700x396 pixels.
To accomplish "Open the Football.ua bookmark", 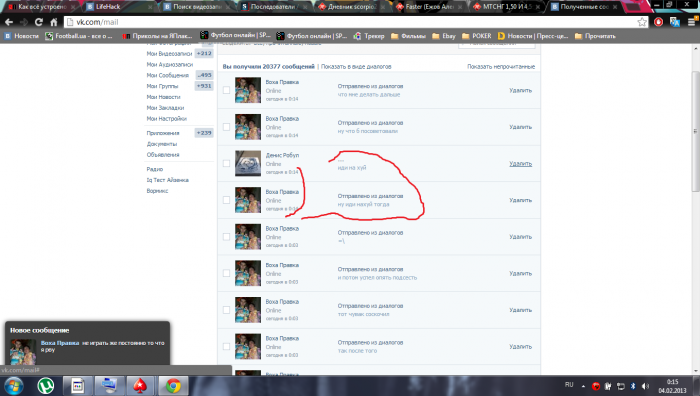I will click(79, 36).
